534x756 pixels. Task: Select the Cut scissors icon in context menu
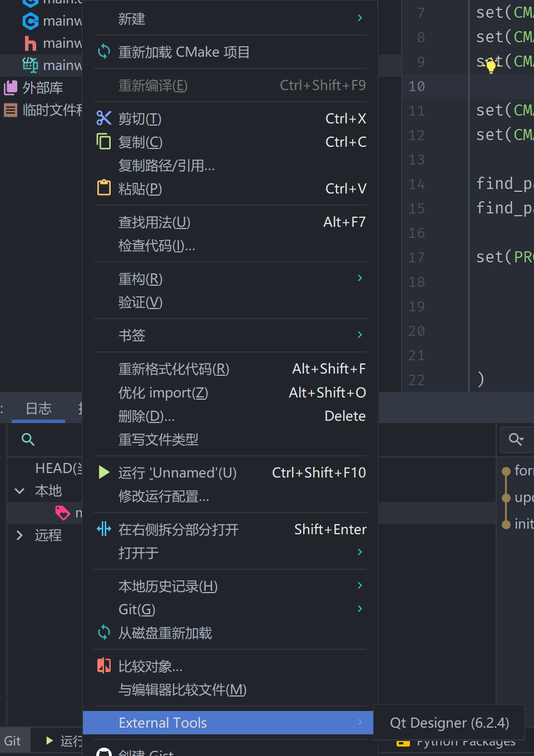103,118
